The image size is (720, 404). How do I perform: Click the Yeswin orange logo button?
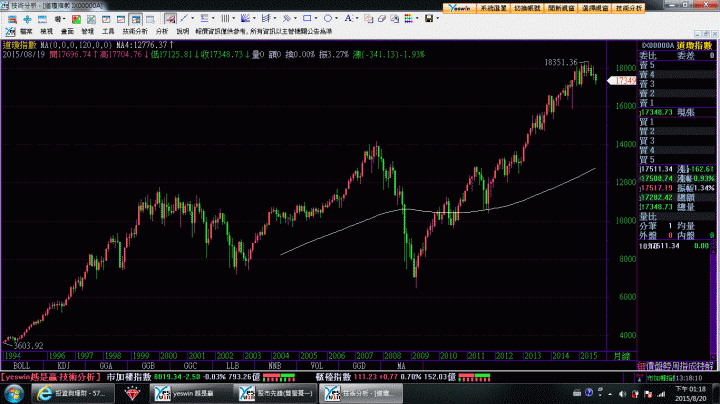pos(460,8)
